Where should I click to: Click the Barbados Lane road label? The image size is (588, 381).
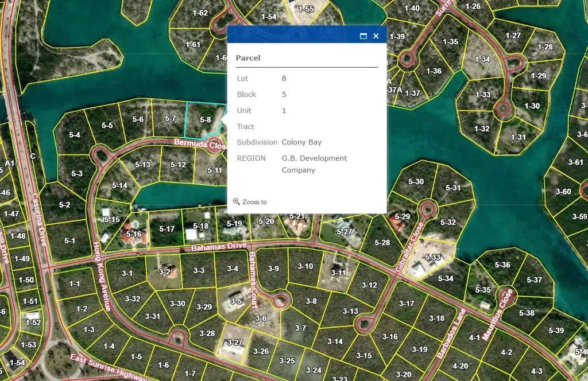pyautogui.click(x=451, y=333)
